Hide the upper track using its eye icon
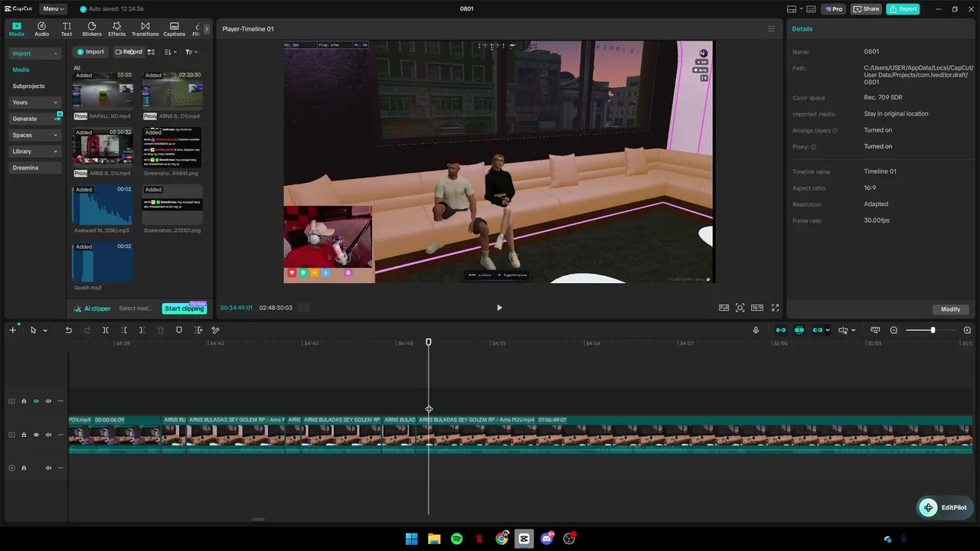The width and height of the screenshot is (980, 551). pos(36,401)
